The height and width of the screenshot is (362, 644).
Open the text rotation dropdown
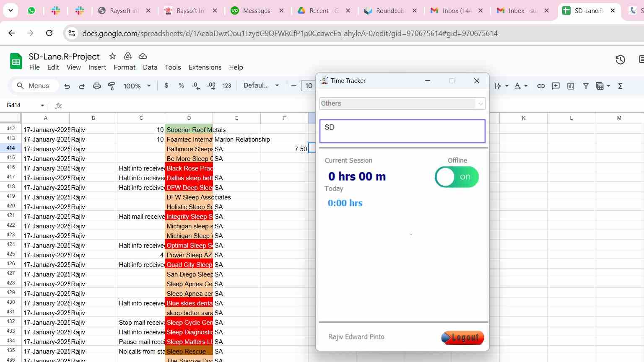coord(501,86)
